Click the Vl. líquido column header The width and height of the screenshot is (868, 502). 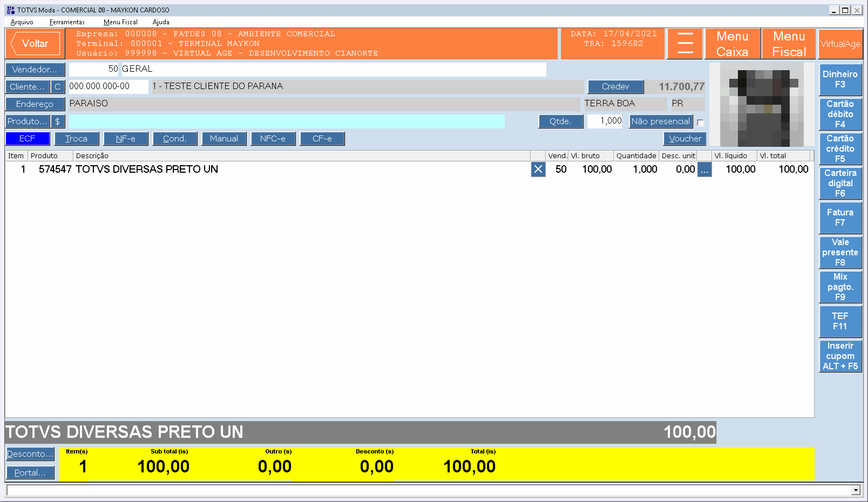point(734,156)
